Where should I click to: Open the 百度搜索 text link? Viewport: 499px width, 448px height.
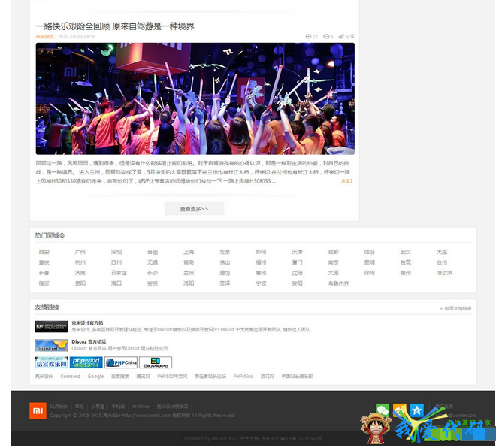tap(120, 376)
